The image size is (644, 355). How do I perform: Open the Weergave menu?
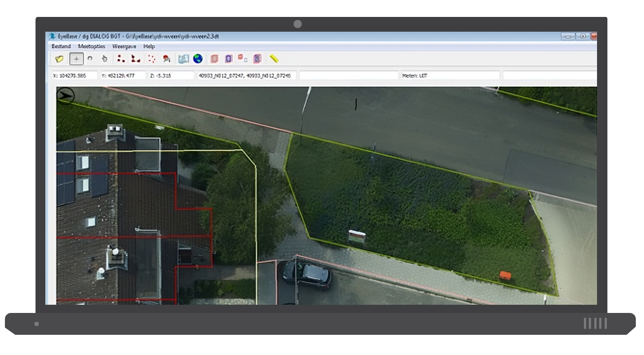[x=125, y=47]
